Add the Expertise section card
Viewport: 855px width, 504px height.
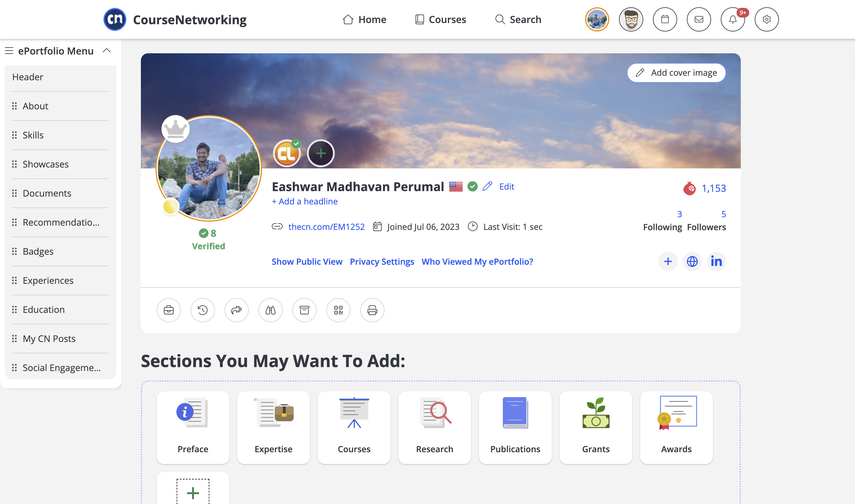pos(274,428)
